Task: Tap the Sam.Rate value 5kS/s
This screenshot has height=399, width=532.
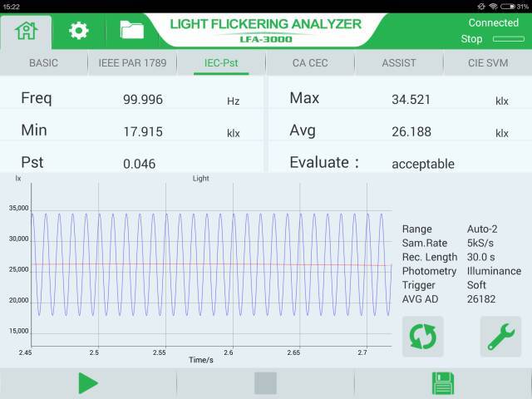Action: click(480, 243)
